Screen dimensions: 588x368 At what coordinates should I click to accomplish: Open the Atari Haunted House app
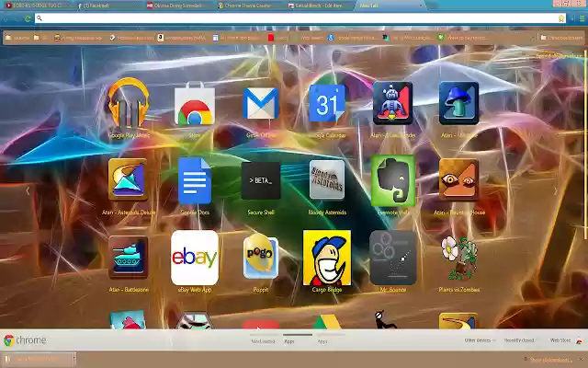pos(459,180)
